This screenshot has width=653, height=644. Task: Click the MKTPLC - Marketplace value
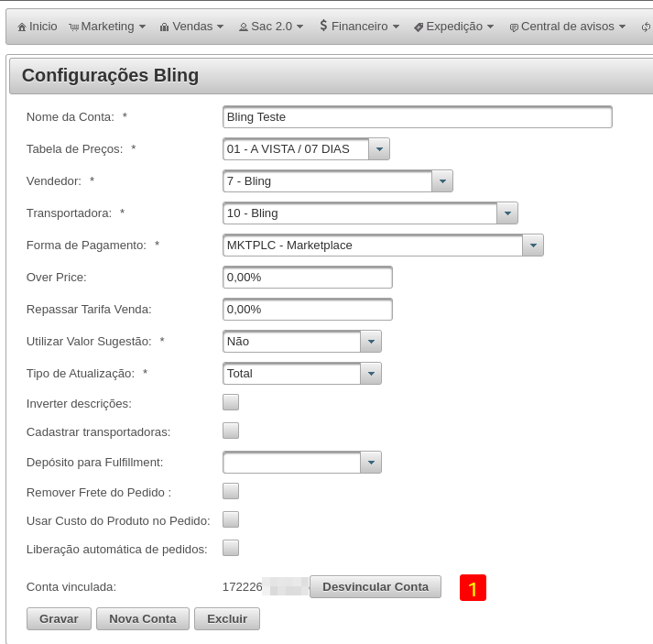coord(289,246)
